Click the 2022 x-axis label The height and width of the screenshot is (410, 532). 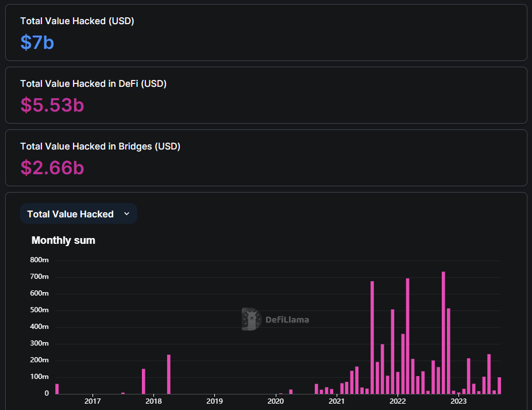[x=398, y=401]
